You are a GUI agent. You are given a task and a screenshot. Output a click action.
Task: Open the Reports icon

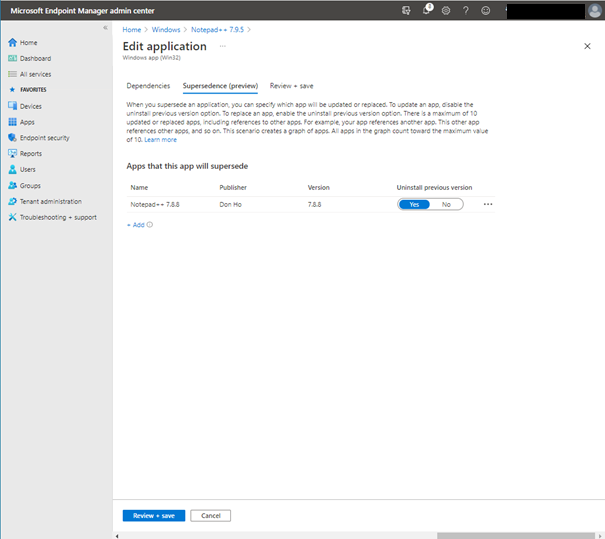[12, 154]
